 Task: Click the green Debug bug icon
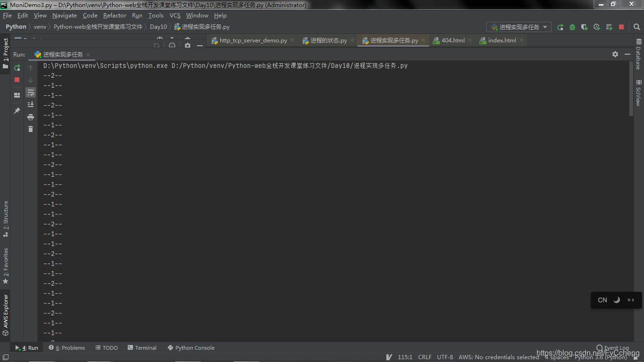[572, 27]
